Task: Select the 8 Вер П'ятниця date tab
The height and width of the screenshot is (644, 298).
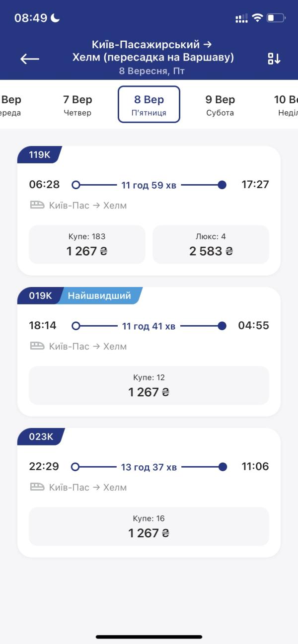Action: pos(149,104)
